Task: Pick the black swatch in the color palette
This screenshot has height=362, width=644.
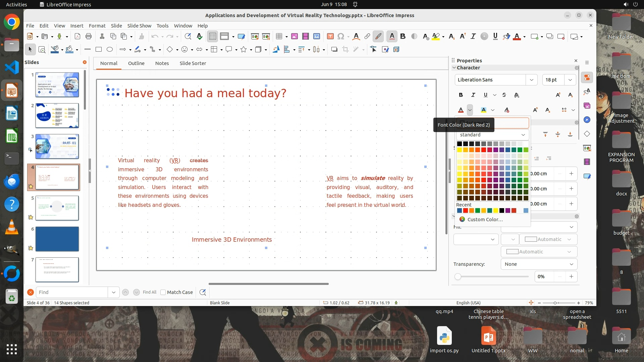Action: [460, 144]
